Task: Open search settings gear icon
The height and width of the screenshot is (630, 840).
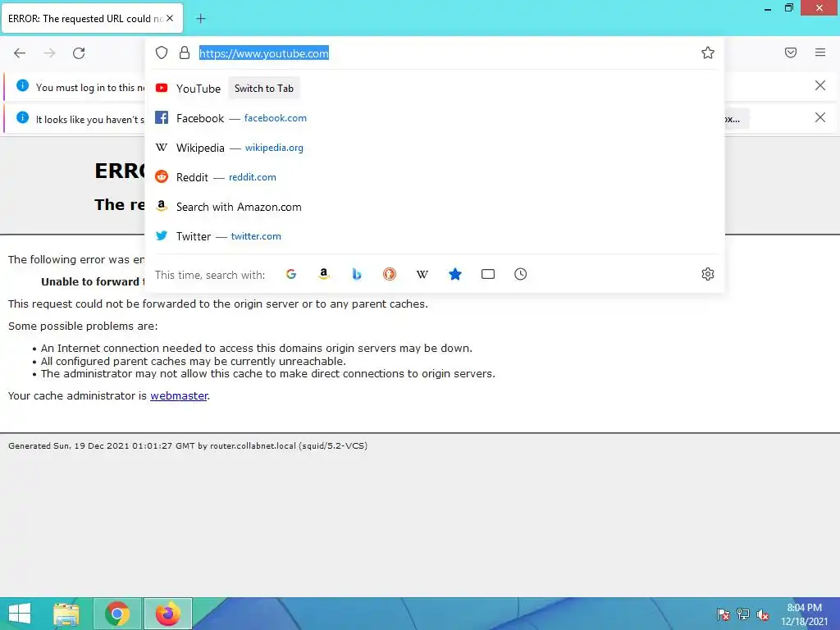Action: click(x=708, y=274)
